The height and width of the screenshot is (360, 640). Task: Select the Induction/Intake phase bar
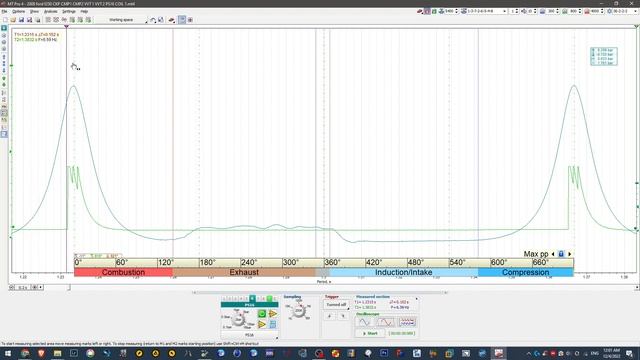pos(404,272)
